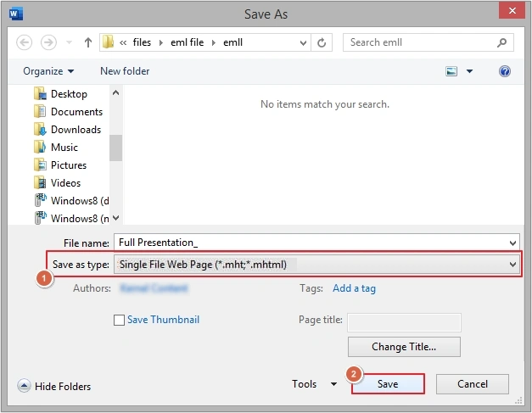
Task: Go forward using the Forward arrow
Action: tap(48, 42)
